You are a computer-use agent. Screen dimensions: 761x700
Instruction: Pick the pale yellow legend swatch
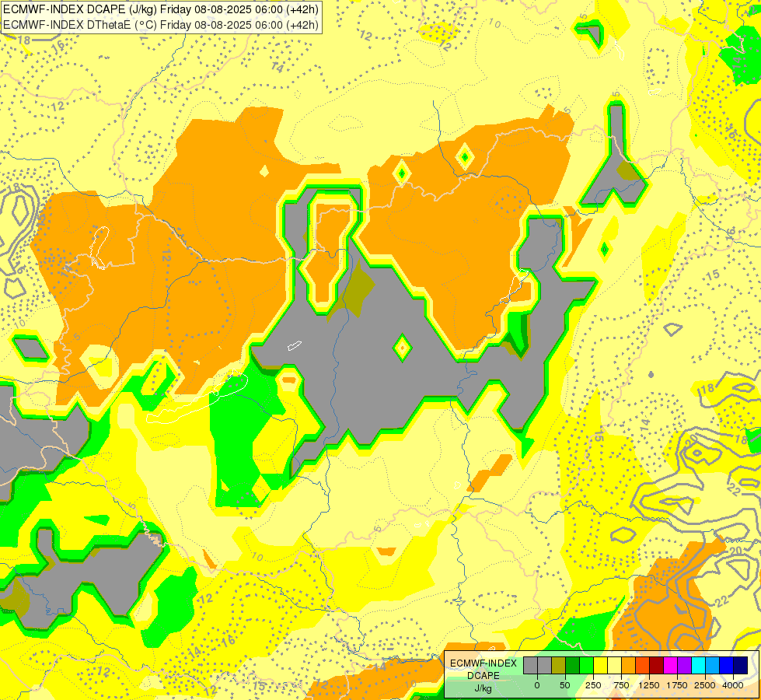[614, 665]
